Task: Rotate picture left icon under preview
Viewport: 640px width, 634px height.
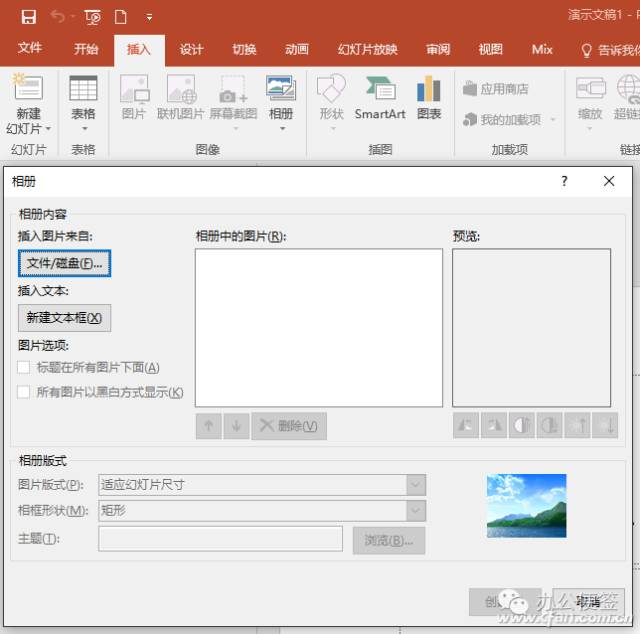Action: pyautogui.click(x=466, y=425)
